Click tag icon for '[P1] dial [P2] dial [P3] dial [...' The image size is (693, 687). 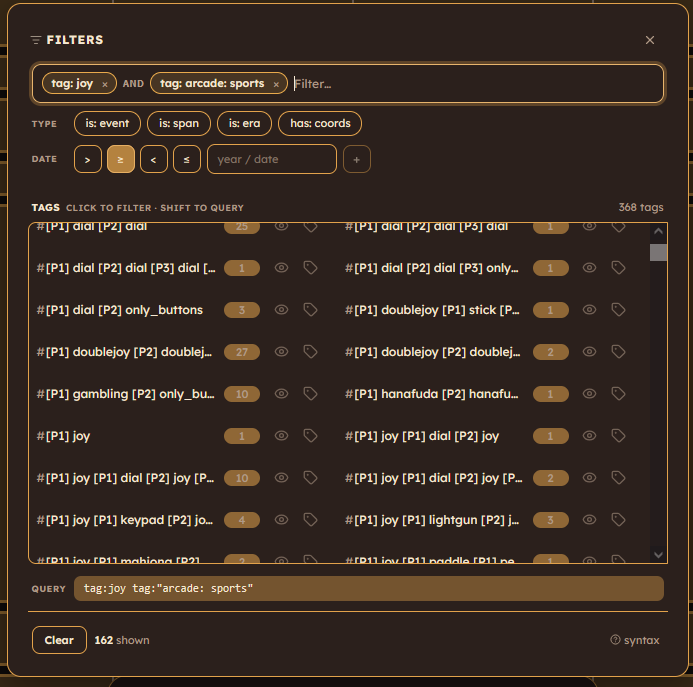click(x=310, y=267)
